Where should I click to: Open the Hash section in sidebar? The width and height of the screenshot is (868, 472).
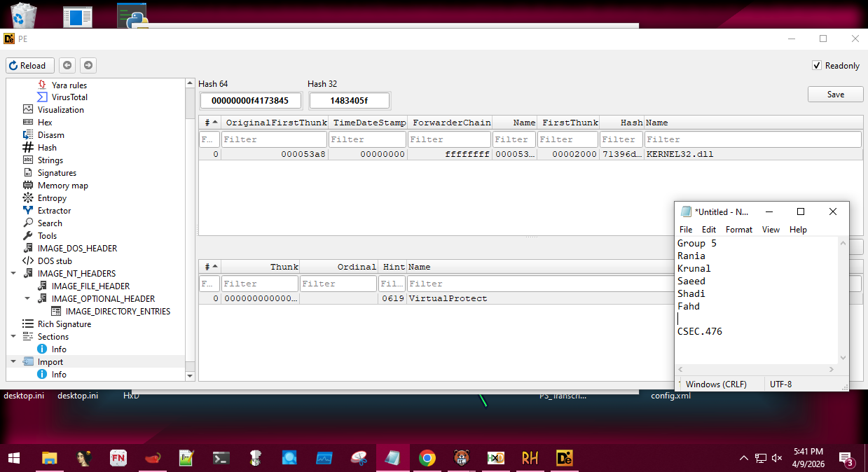47,148
